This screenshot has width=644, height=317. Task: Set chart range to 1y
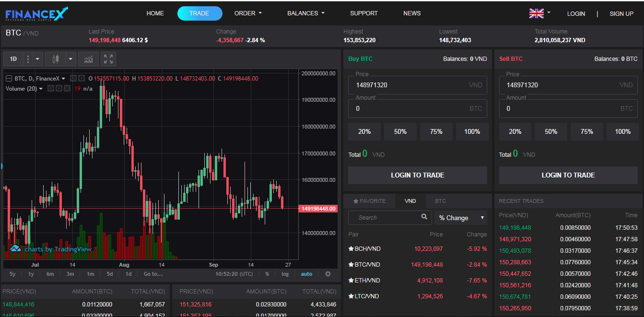point(31,274)
